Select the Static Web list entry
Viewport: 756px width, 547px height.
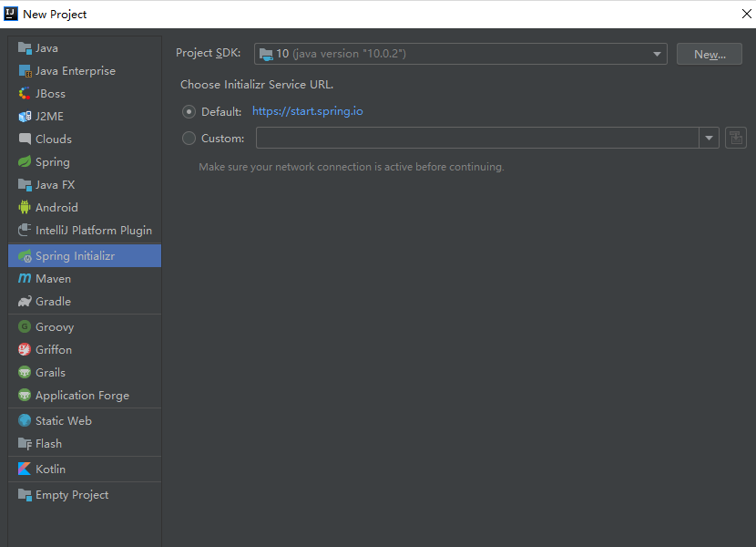pos(85,420)
